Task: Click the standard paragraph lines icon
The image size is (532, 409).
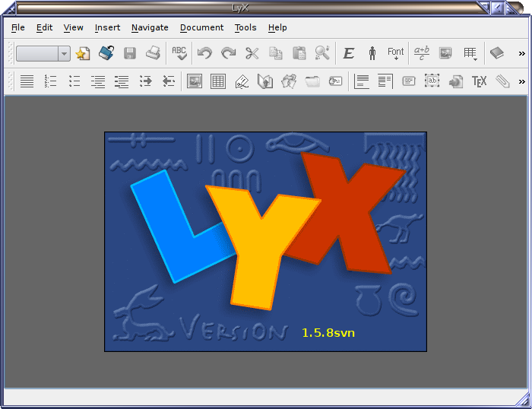Action: (27, 81)
